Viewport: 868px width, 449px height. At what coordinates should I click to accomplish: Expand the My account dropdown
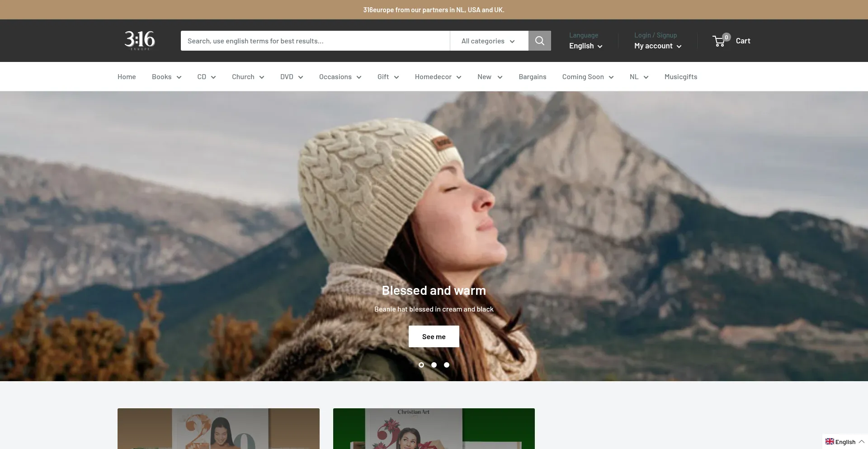coord(657,46)
